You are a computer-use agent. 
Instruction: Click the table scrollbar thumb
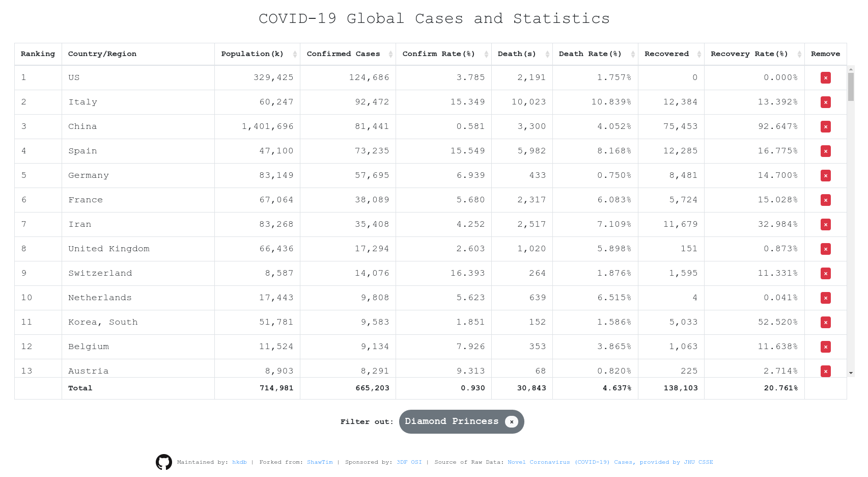(851, 87)
